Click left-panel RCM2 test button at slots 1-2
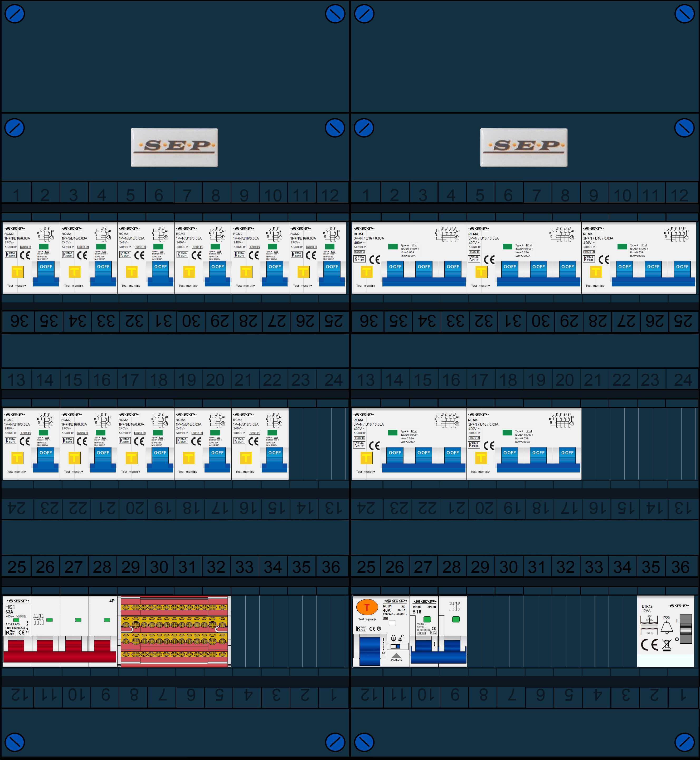The width and height of the screenshot is (700, 760). coord(17,271)
